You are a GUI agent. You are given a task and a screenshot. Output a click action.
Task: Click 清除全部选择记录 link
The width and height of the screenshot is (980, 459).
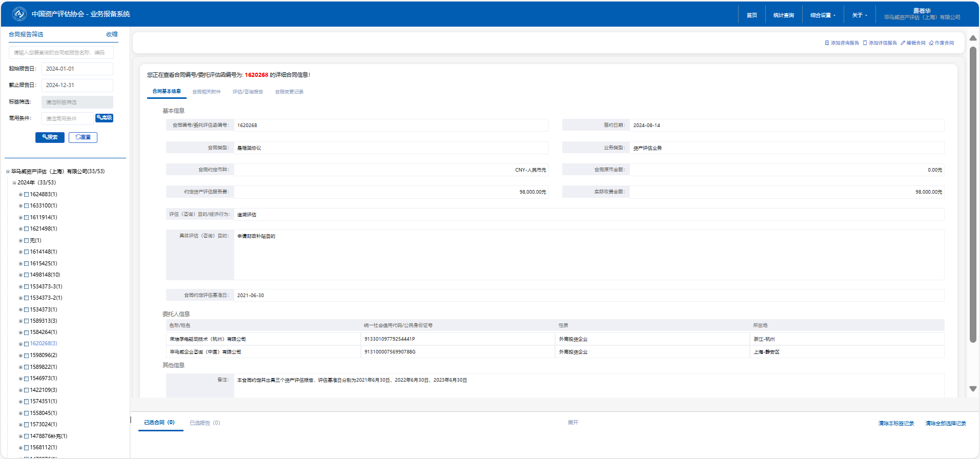coord(945,424)
